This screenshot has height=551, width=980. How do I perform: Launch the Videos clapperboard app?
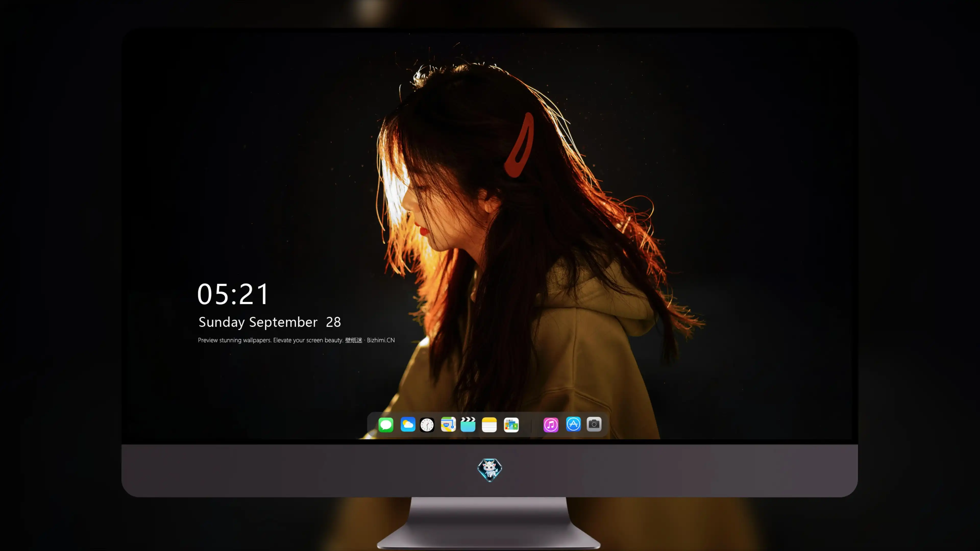[x=468, y=424]
